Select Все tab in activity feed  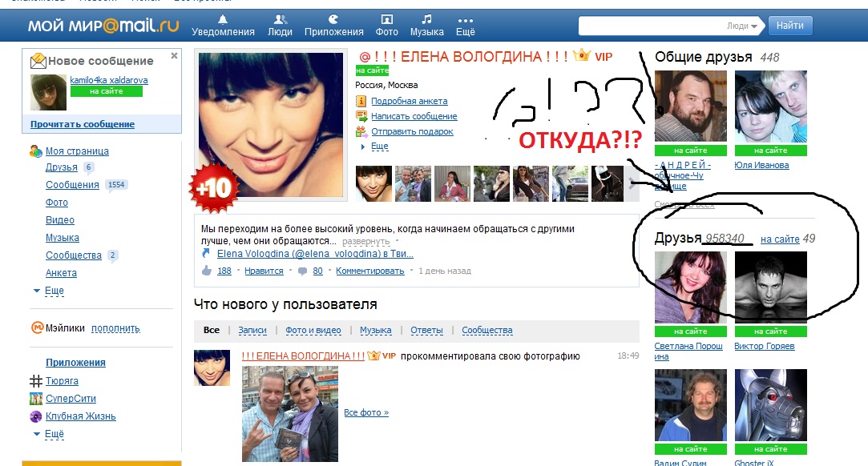click(212, 330)
